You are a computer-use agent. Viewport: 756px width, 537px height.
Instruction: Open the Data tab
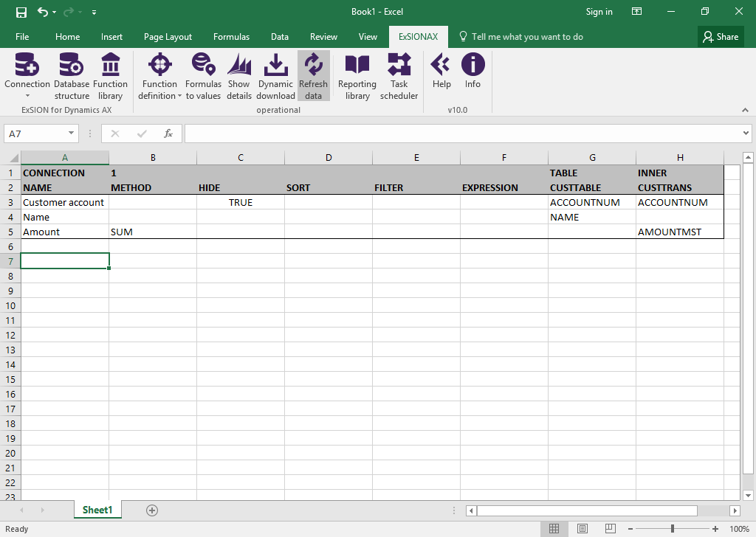280,37
